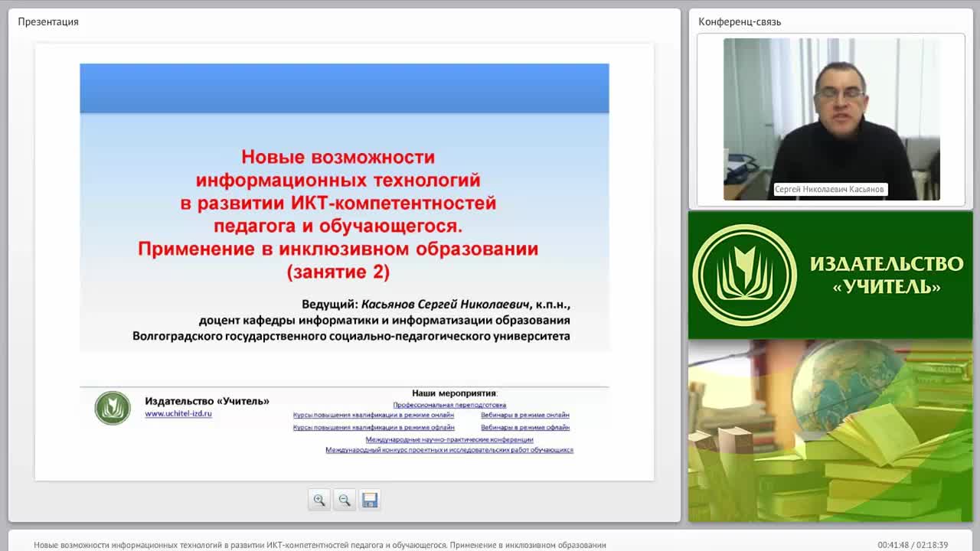
Task: Click the books and globe banner image
Action: tap(831, 431)
